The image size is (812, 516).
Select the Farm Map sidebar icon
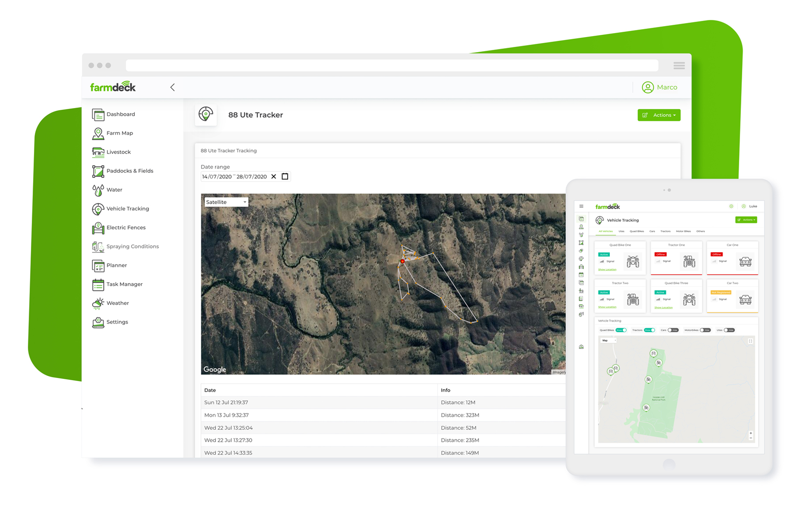(98, 133)
